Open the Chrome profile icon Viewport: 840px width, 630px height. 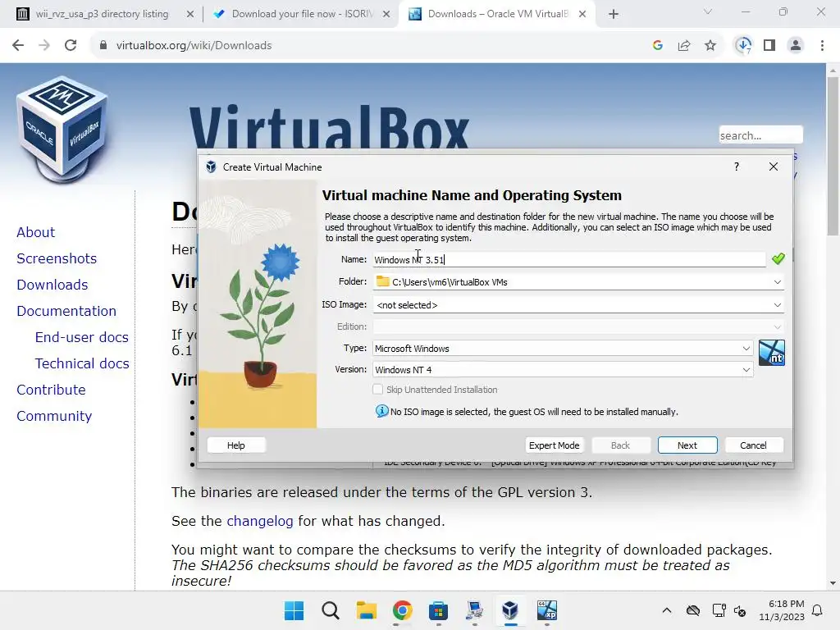point(796,46)
